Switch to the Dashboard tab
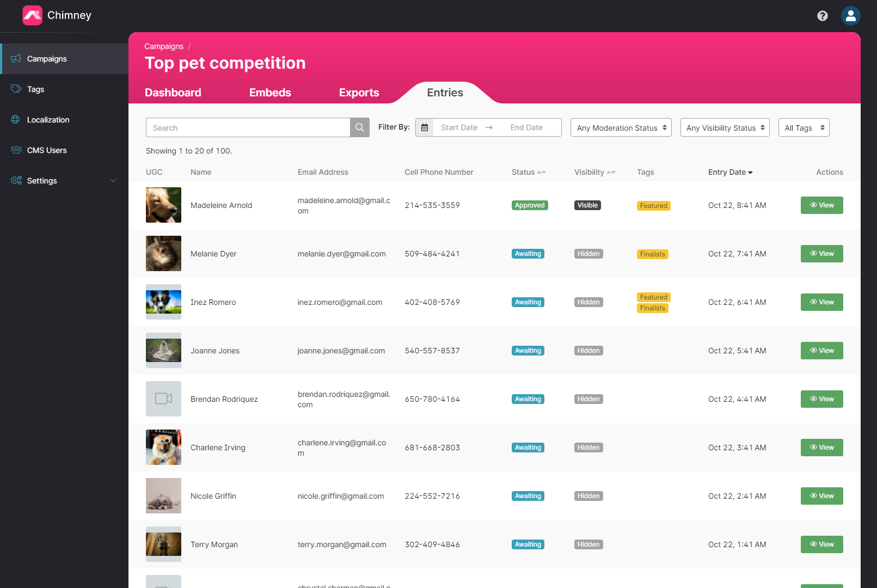Image resolution: width=877 pixels, height=588 pixels. coord(173,93)
